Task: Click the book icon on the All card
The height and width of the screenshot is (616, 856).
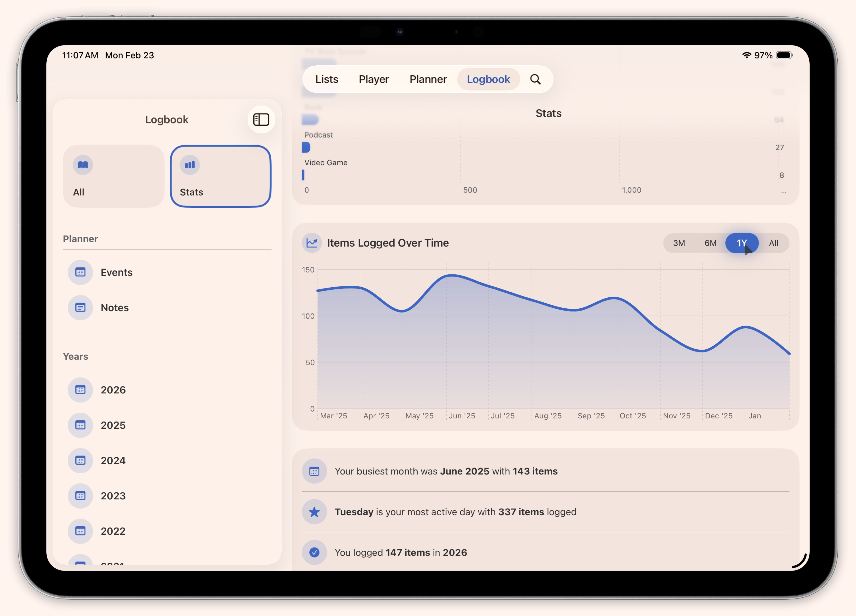Action: (x=83, y=164)
